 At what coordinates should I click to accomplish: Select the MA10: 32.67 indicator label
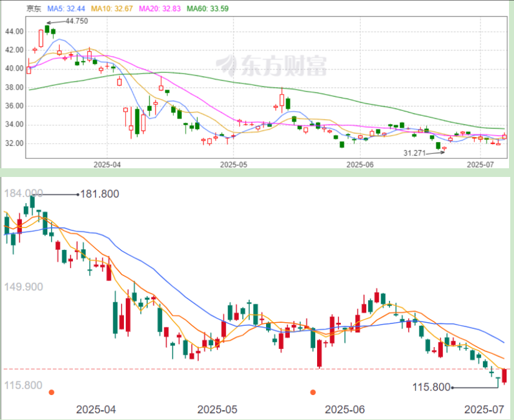(112, 9)
